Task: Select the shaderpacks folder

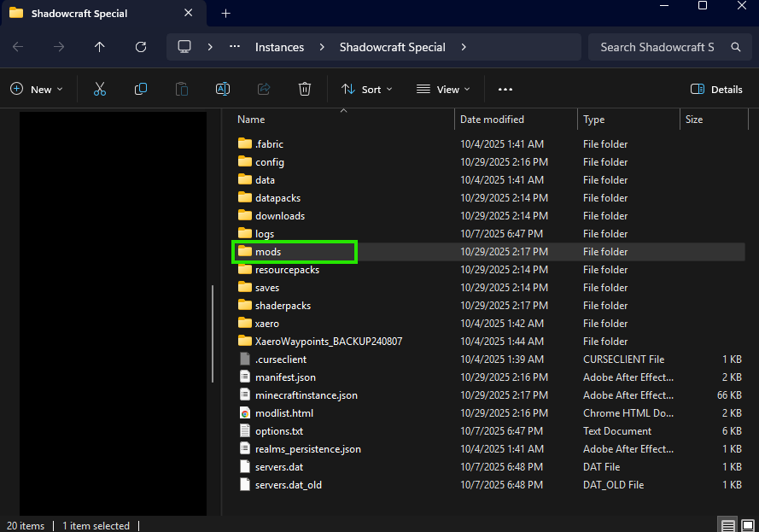Action: [283, 306]
